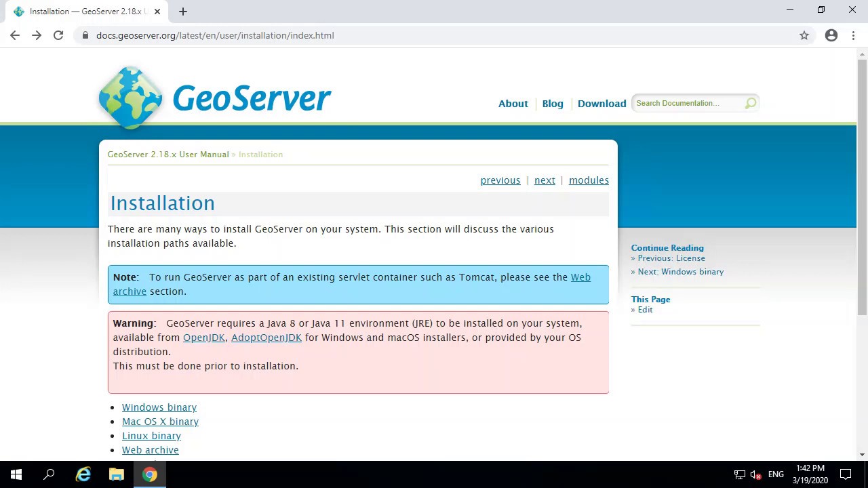Open the Windows Start menu
This screenshot has height=488, width=868.
(16, 474)
